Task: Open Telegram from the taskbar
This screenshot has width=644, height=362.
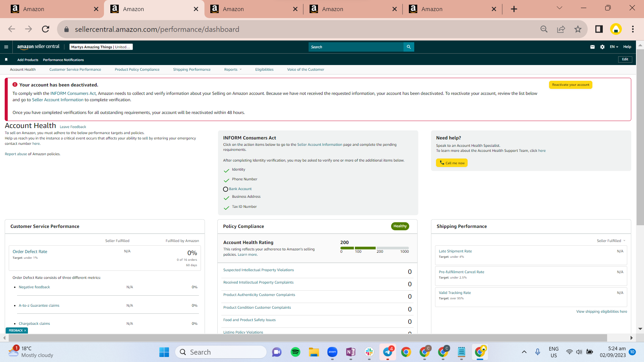Action: (388, 352)
